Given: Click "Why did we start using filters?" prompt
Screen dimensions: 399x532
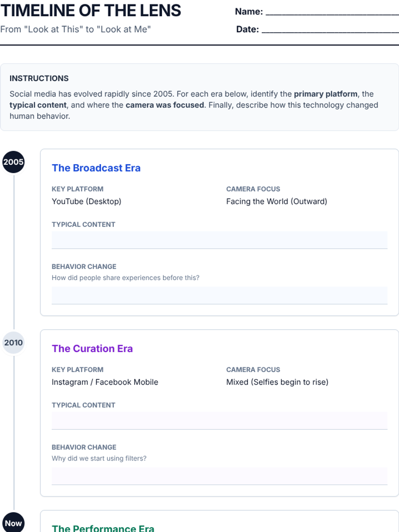Looking at the screenshot, I should click(99, 458).
